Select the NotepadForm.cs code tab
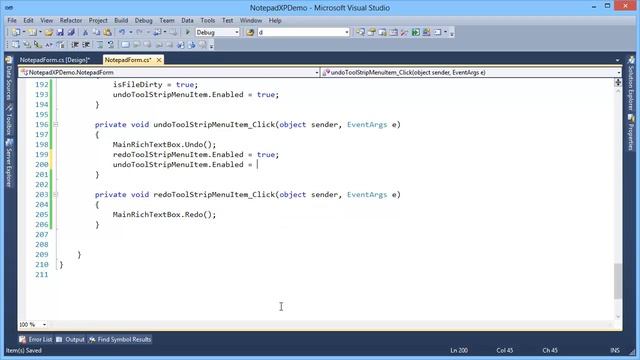This screenshot has height=360, width=640. (128, 60)
